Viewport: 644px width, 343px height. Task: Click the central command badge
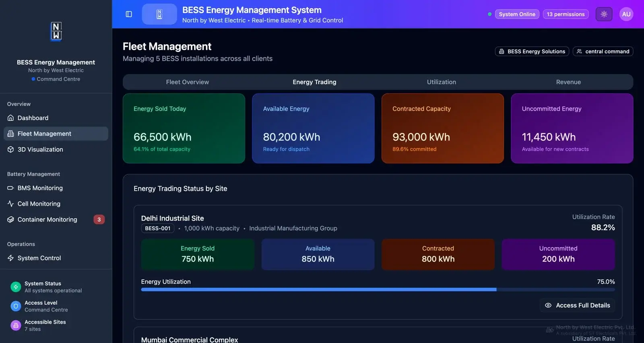coord(603,52)
